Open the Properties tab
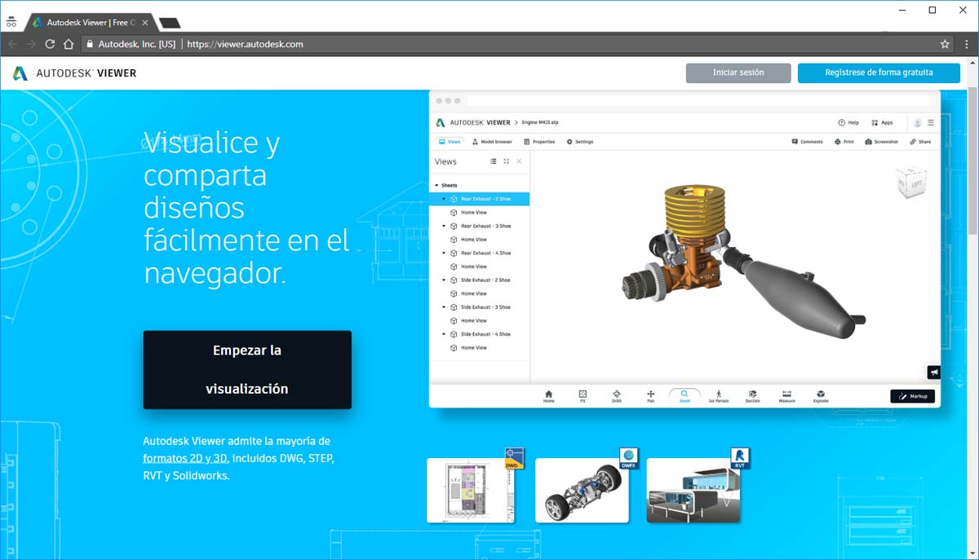The height and width of the screenshot is (560, 979). click(539, 142)
